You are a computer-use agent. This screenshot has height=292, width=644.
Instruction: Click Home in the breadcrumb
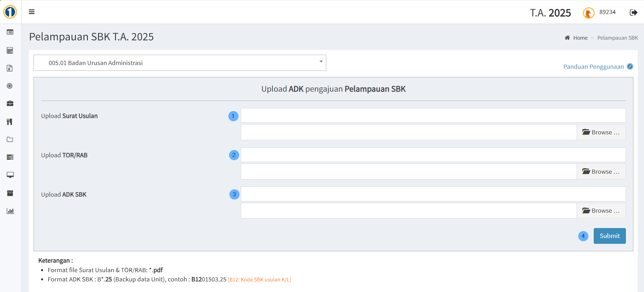(x=580, y=38)
